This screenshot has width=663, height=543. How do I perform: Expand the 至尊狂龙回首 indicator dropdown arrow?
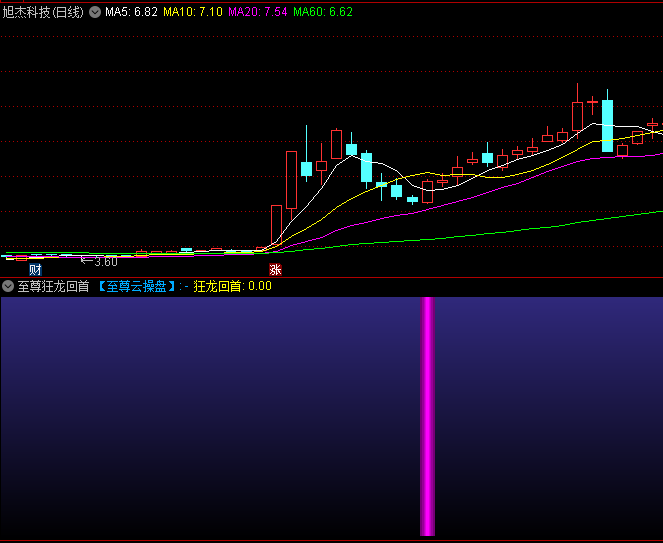8,286
